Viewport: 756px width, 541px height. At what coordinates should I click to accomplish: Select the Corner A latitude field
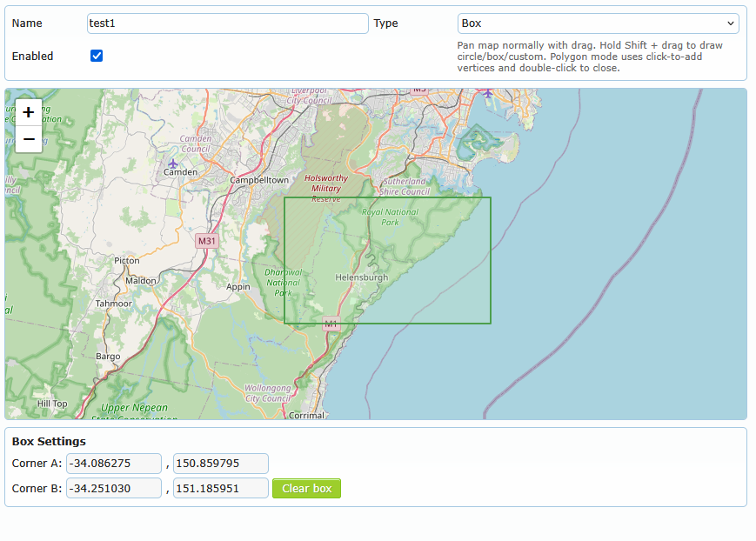tap(114, 464)
